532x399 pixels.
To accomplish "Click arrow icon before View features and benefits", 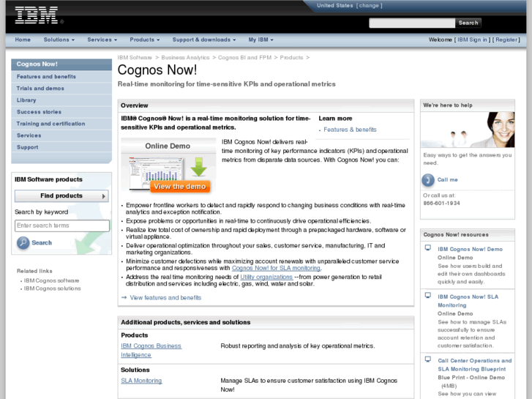I will click(124, 297).
